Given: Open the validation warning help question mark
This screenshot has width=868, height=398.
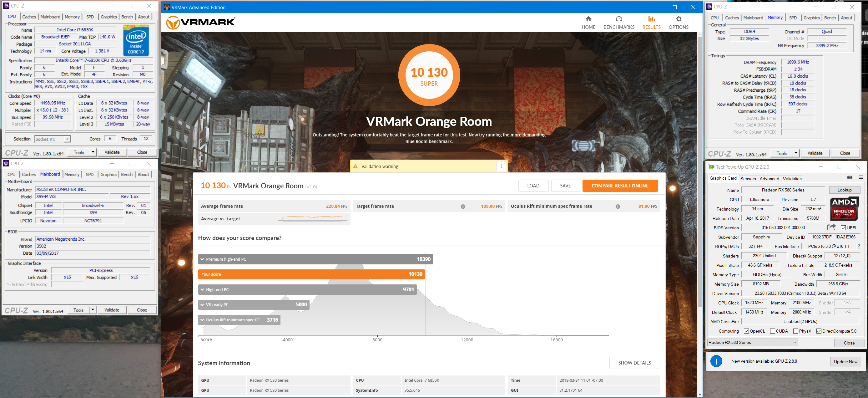Looking at the screenshot, I should (501, 166).
